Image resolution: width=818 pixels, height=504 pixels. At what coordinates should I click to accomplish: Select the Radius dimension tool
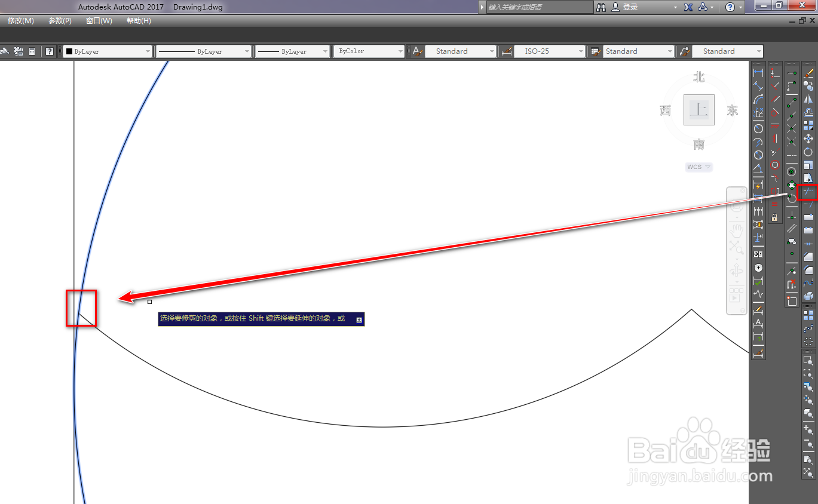click(x=758, y=128)
